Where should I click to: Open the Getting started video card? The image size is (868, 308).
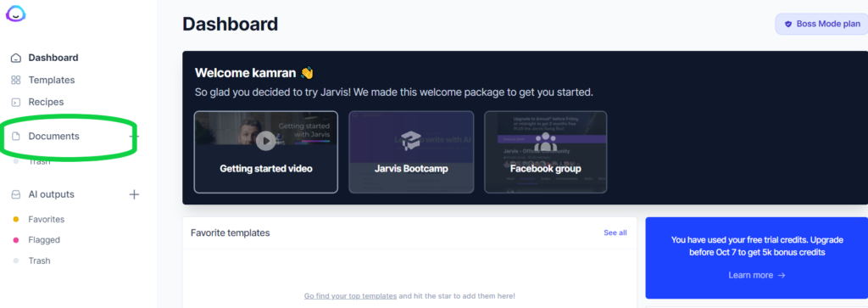[x=265, y=152]
